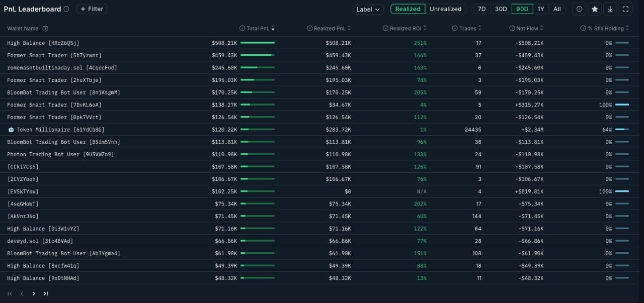Switch to Realized PnL mode
644x303 pixels.
click(408, 9)
